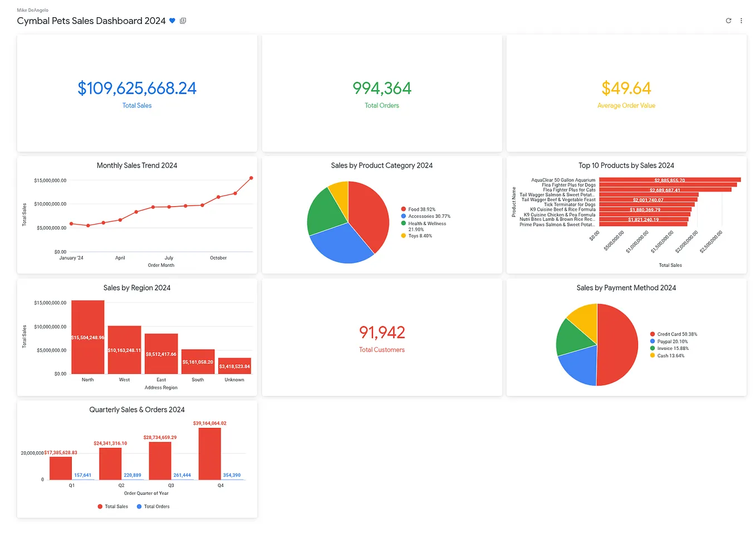Click the yellow Cash legend marker
This screenshot has width=756, height=536.
pos(654,354)
